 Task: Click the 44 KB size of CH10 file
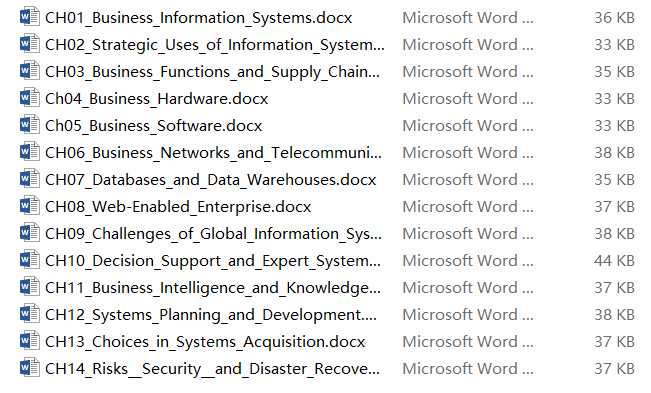click(x=614, y=261)
